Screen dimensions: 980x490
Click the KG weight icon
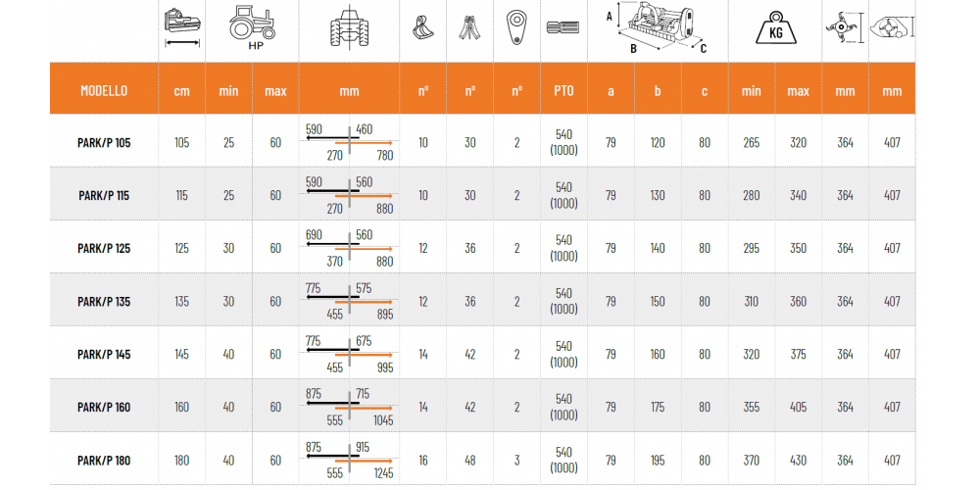coord(774,30)
